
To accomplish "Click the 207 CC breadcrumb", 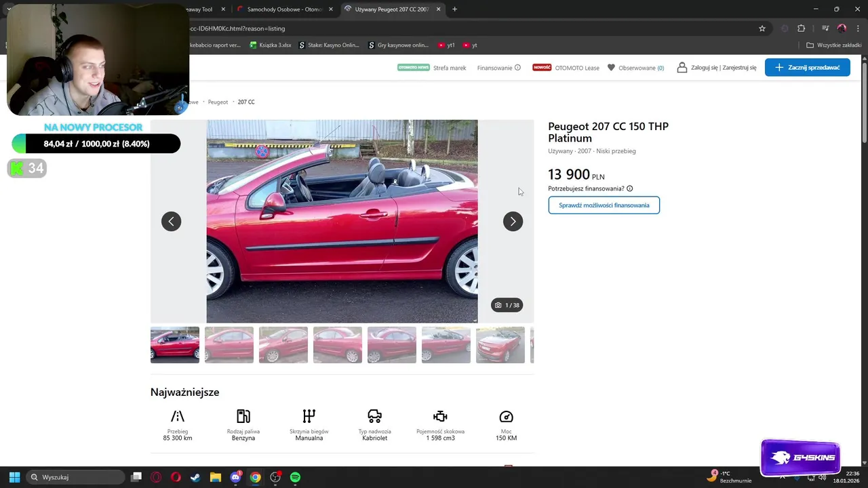I will point(246,102).
